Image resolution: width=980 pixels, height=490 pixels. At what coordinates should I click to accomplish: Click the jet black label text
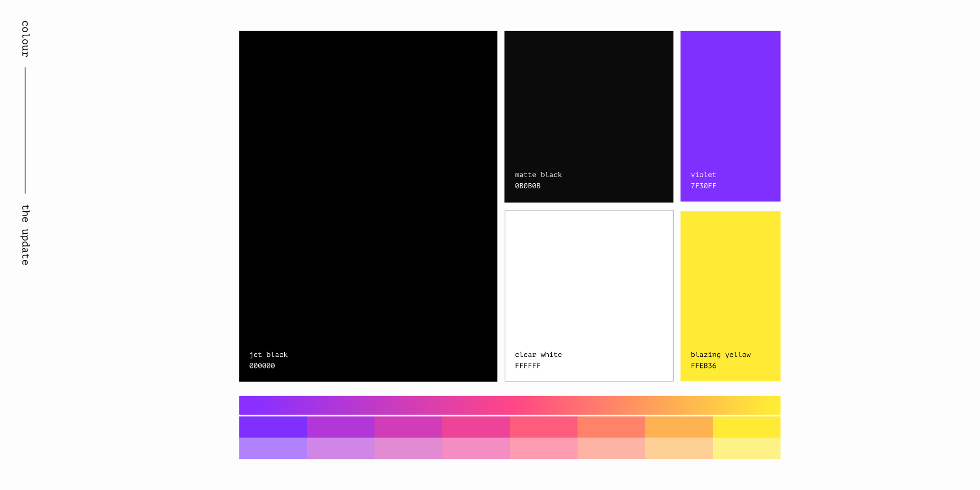(x=268, y=354)
